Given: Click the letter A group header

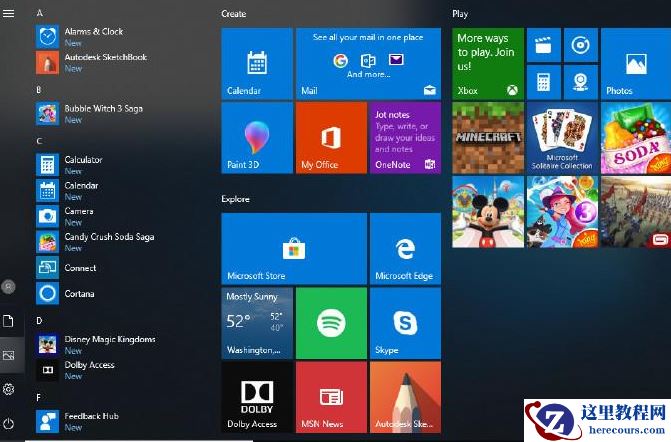Looking at the screenshot, I should pyautogui.click(x=39, y=13).
